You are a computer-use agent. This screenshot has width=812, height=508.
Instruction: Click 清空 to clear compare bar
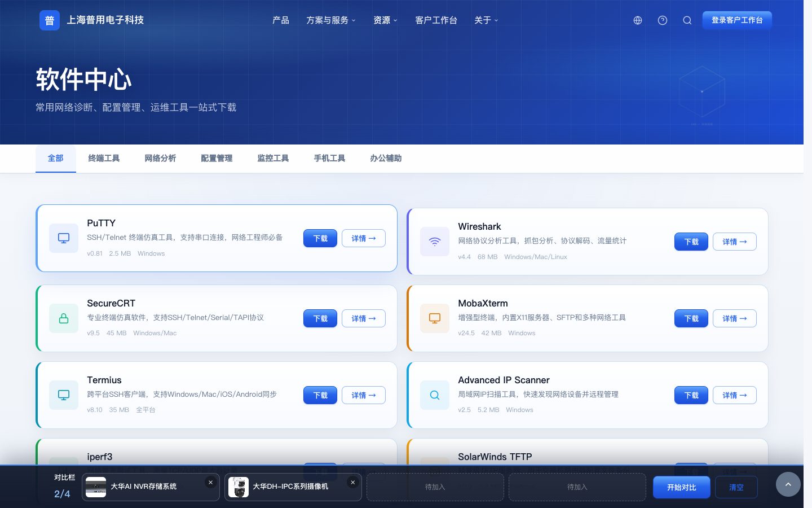point(736,487)
